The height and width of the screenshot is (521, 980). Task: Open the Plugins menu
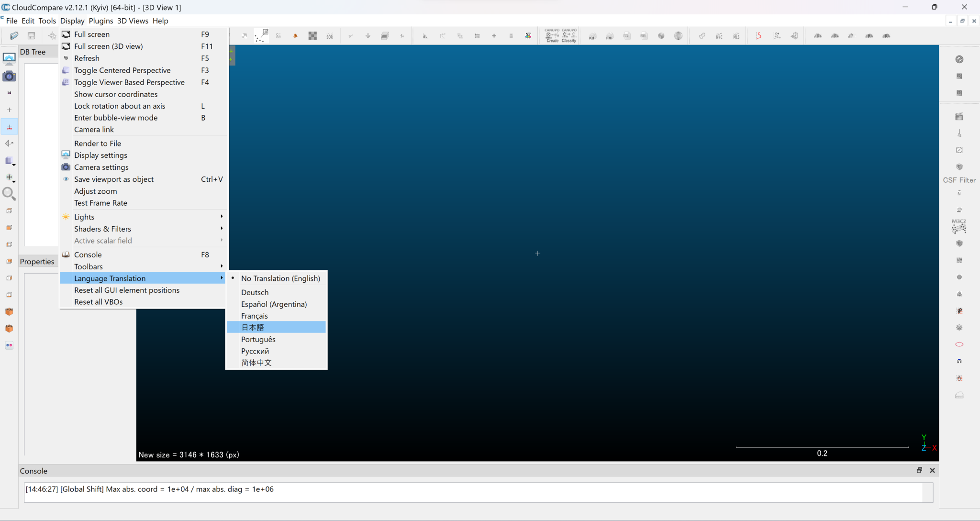click(x=100, y=21)
